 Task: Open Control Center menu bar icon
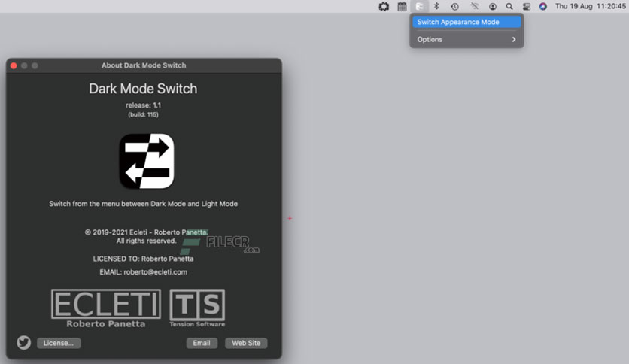pos(527,7)
